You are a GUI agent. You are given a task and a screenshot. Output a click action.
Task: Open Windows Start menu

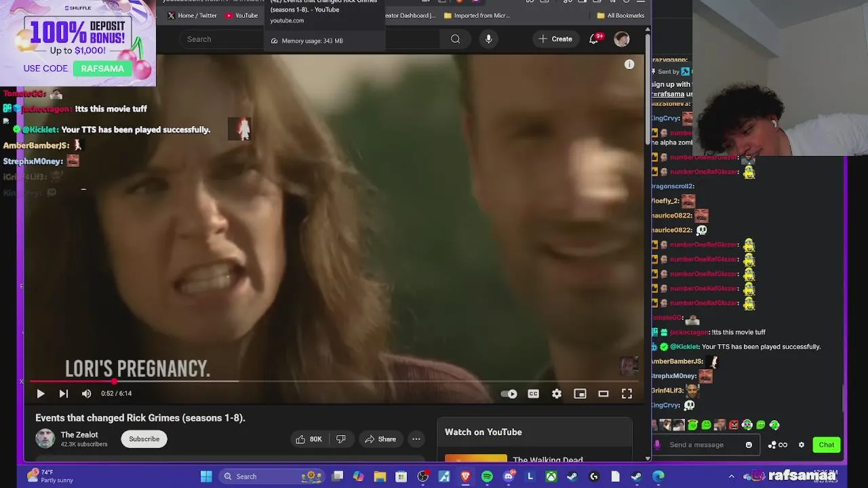pos(206,476)
